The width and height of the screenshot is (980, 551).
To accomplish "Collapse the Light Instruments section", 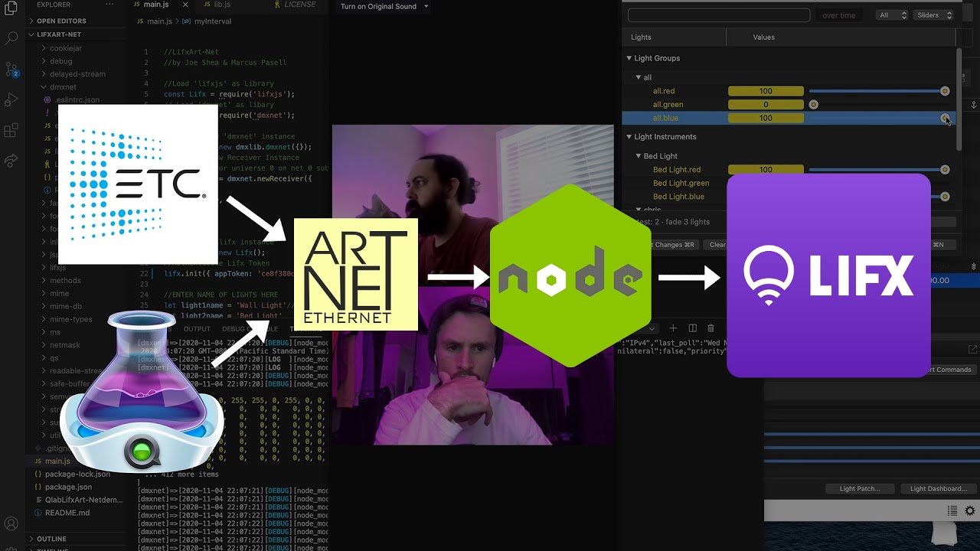I will pos(629,137).
